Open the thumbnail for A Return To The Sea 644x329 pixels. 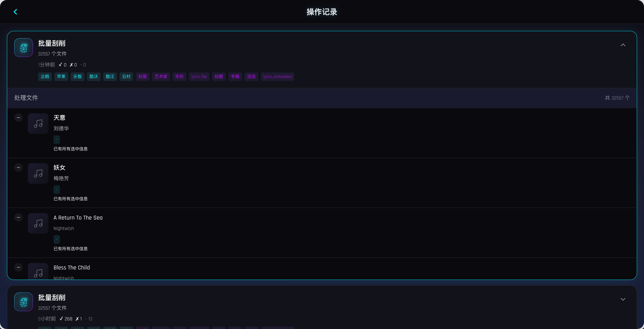click(38, 223)
